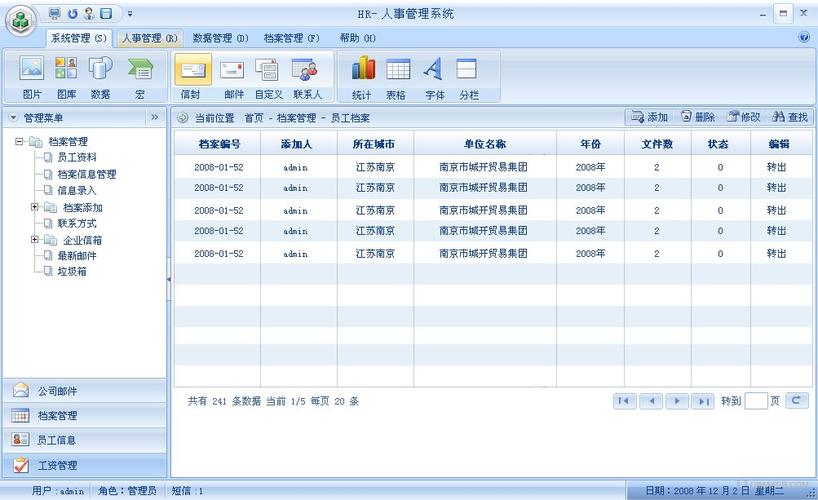Screen dimensions: 818x500
Task: Go to previous page of records
Action: (x=651, y=401)
